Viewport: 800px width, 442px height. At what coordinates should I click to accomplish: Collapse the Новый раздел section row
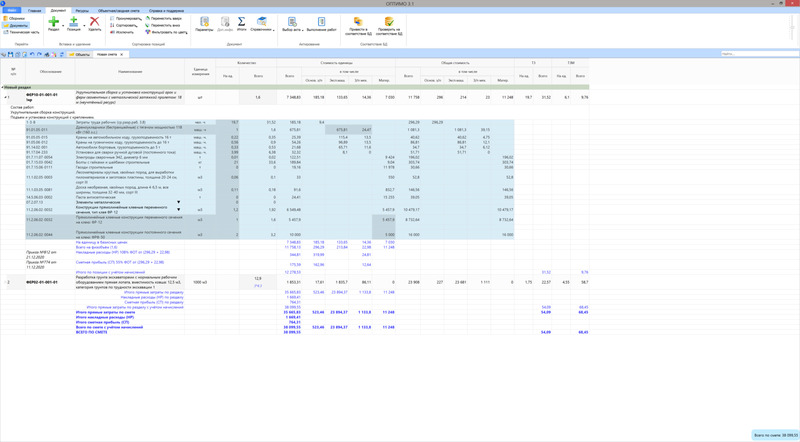[x=3, y=87]
